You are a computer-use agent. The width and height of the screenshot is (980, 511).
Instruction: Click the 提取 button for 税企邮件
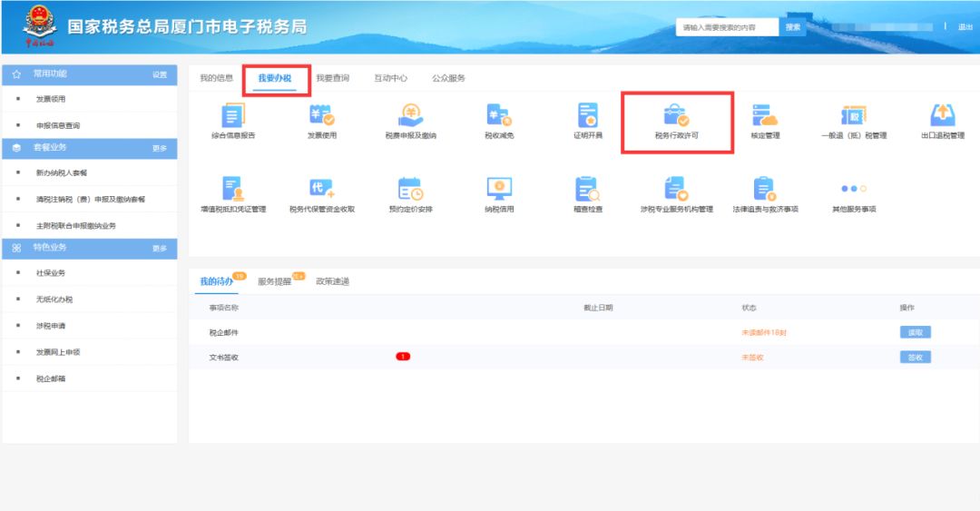click(915, 332)
